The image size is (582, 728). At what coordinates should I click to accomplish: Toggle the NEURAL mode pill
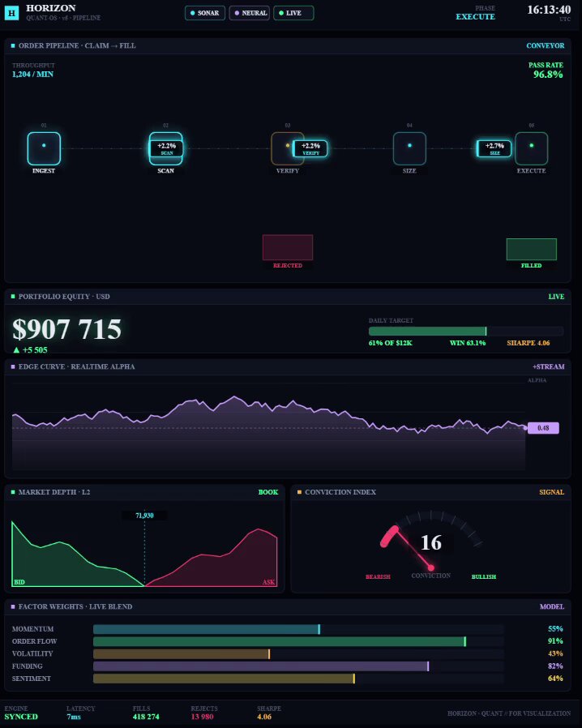(x=249, y=13)
